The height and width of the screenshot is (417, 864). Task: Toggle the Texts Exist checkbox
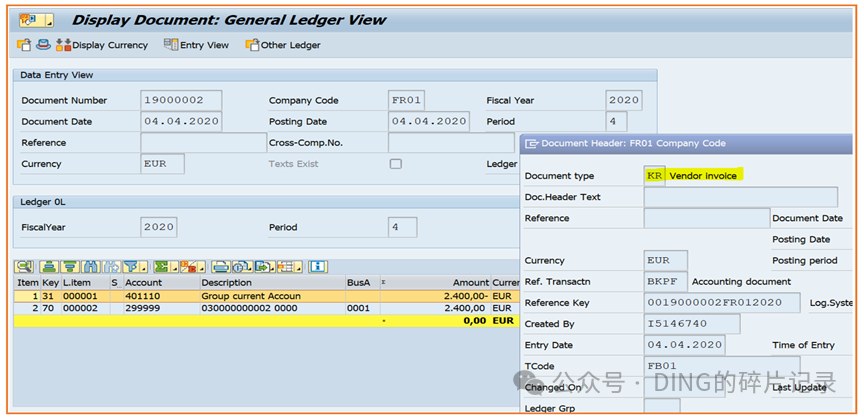click(x=396, y=164)
